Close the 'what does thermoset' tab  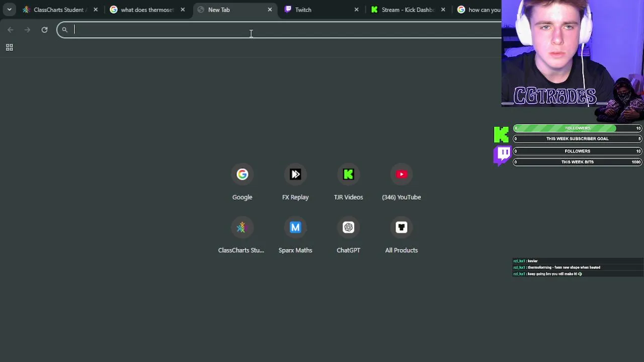[x=183, y=10]
